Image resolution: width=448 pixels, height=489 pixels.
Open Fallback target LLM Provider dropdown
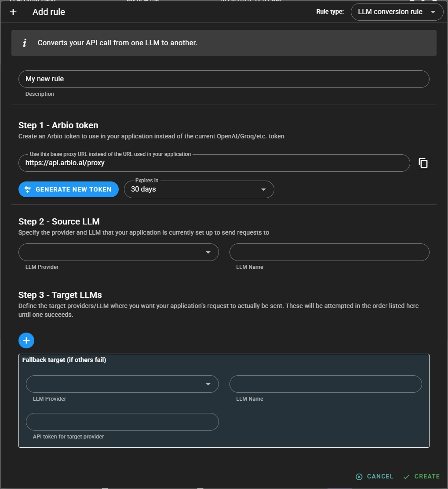122,384
